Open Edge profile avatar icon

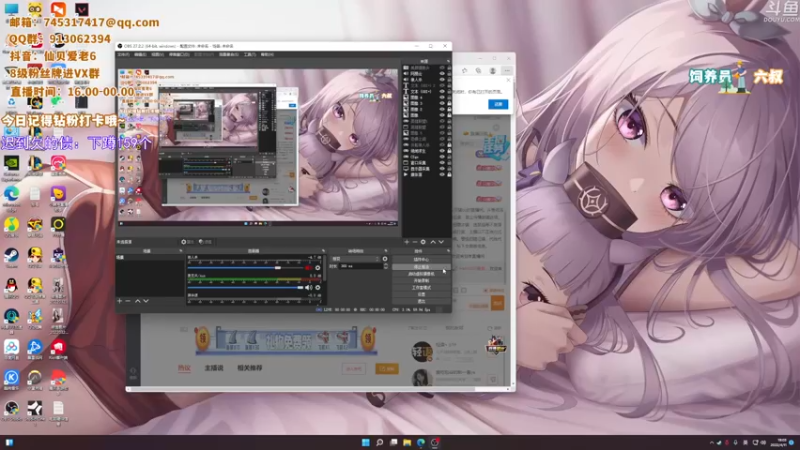[x=493, y=70]
